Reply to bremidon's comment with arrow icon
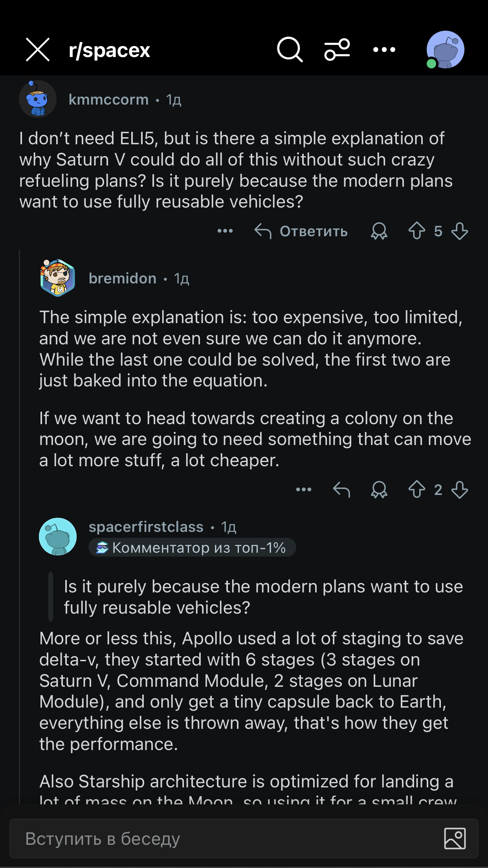 click(341, 490)
